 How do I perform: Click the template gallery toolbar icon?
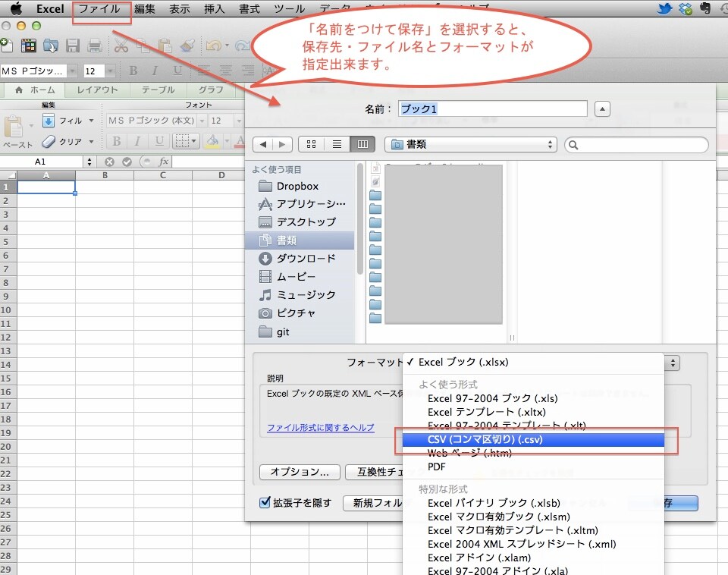point(28,46)
